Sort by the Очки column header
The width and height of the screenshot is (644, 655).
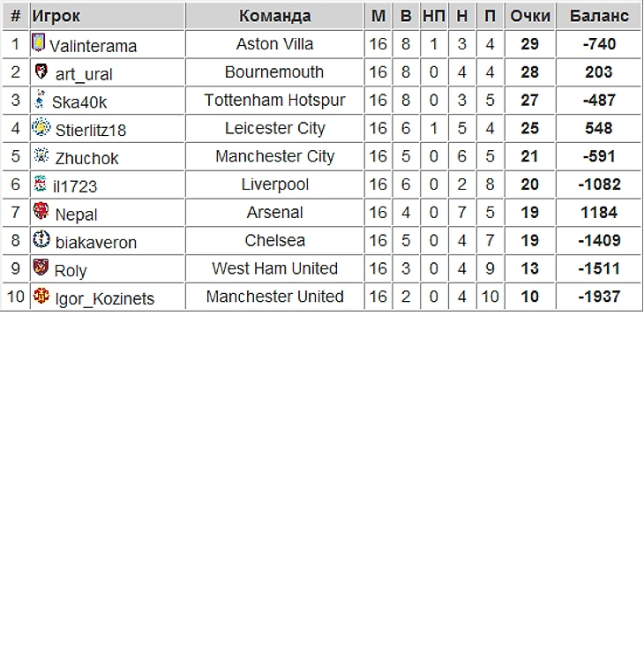pos(530,16)
